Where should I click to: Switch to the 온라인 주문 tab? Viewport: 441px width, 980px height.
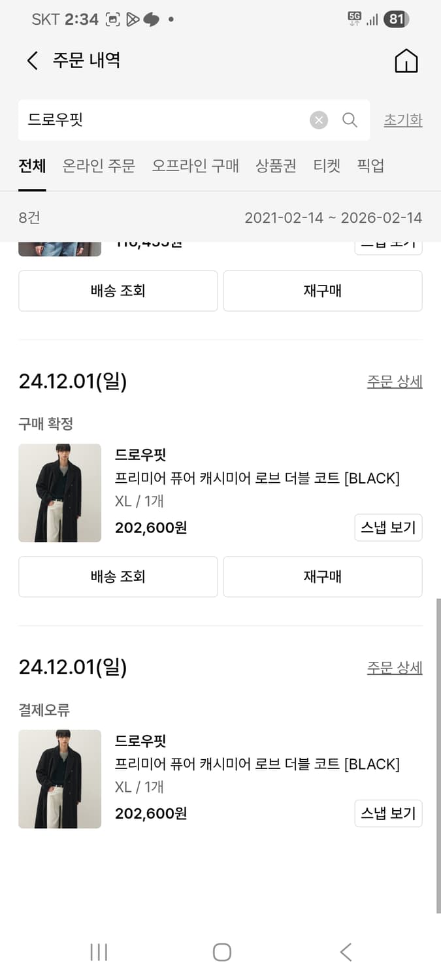(x=99, y=165)
